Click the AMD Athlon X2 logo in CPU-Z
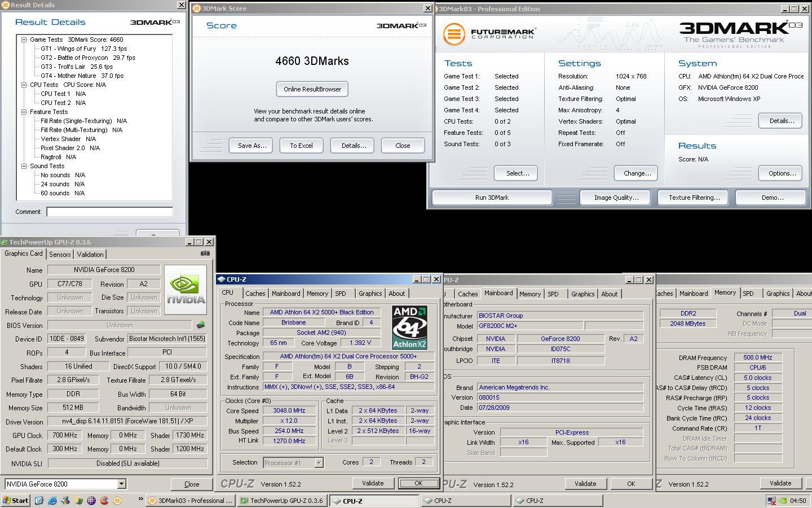Screen dimensions: 812x508 pyautogui.click(x=409, y=328)
